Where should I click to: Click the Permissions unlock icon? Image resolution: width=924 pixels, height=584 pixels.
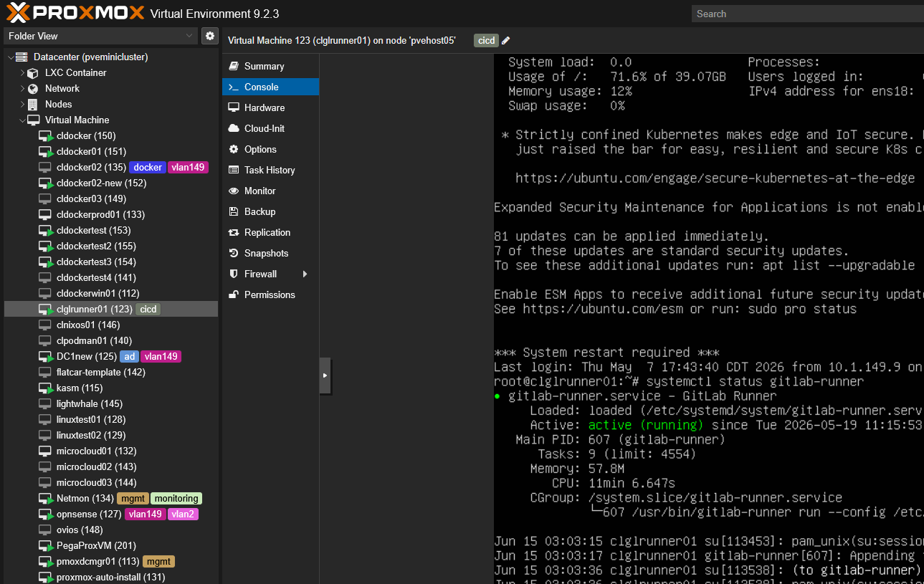(233, 295)
